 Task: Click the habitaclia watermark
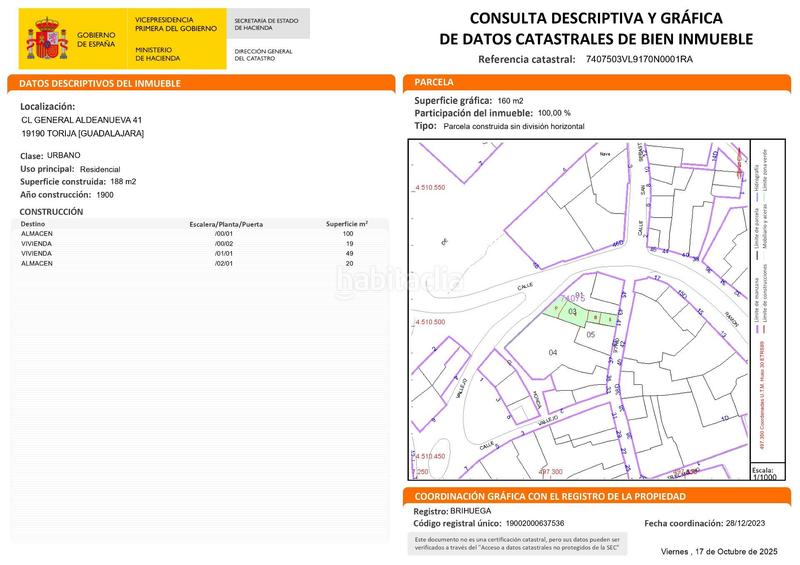click(401, 280)
